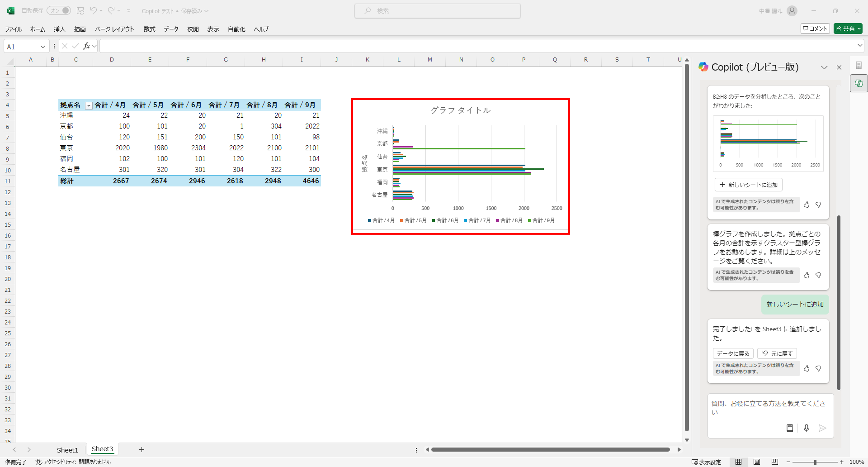
Task: Toggle the AutoSave switch off
Action: pyautogui.click(x=59, y=11)
